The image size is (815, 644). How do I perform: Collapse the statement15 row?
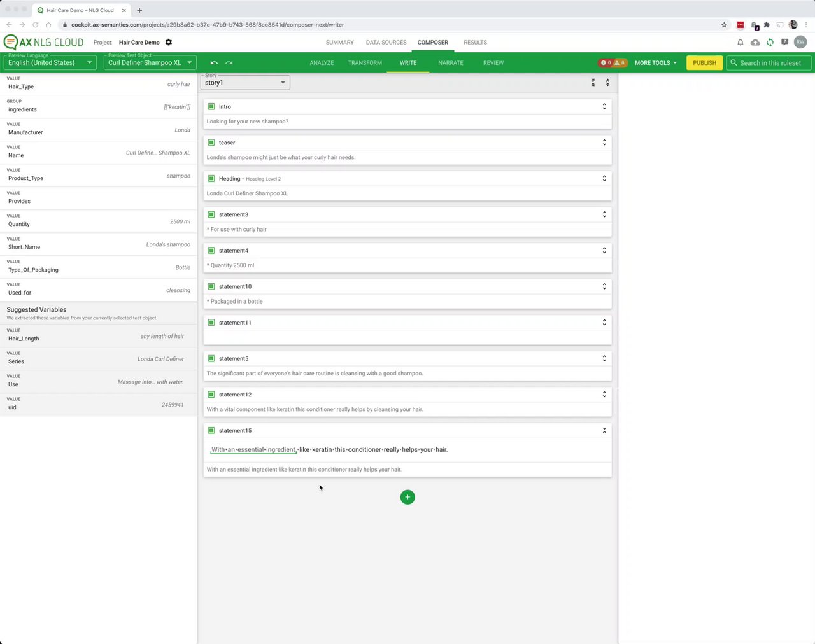coord(604,430)
